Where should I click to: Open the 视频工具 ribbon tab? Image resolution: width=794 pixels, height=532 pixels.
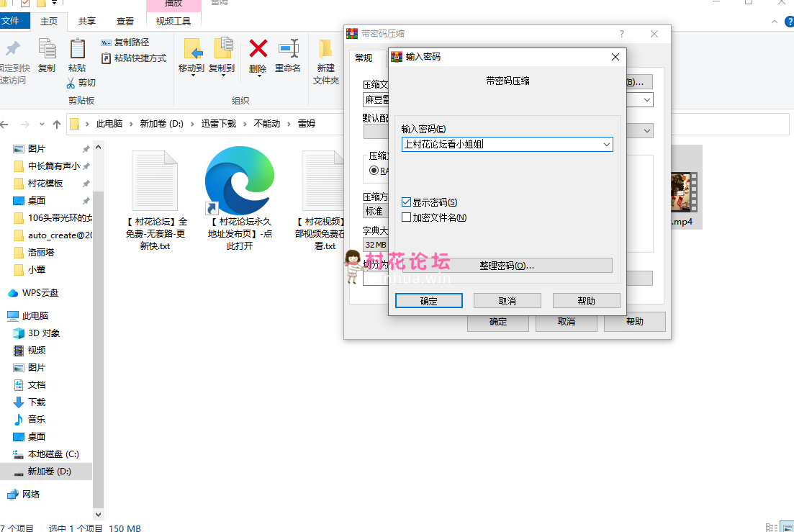click(173, 22)
